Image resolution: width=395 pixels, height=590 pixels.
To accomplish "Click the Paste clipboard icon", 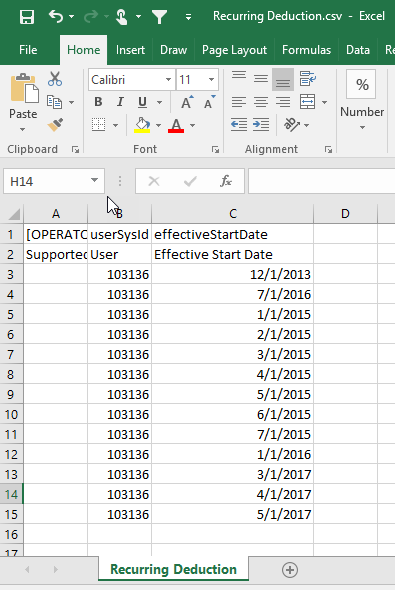I will click(24, 88).
